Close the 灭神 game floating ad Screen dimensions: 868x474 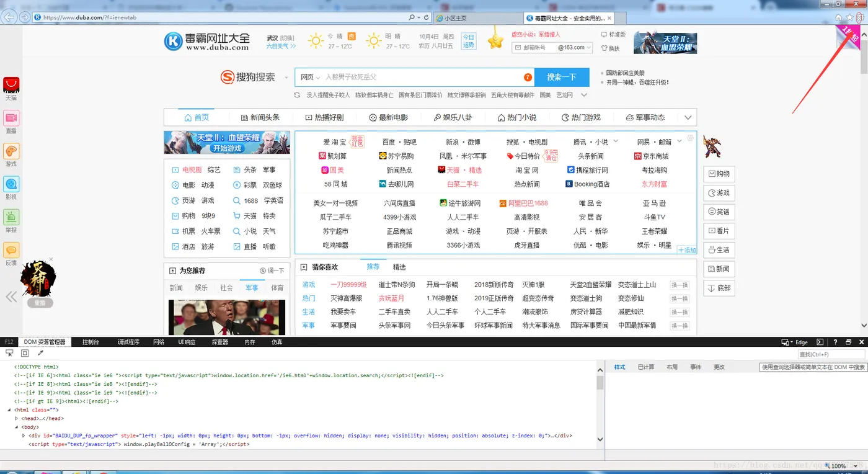point(51,259)
